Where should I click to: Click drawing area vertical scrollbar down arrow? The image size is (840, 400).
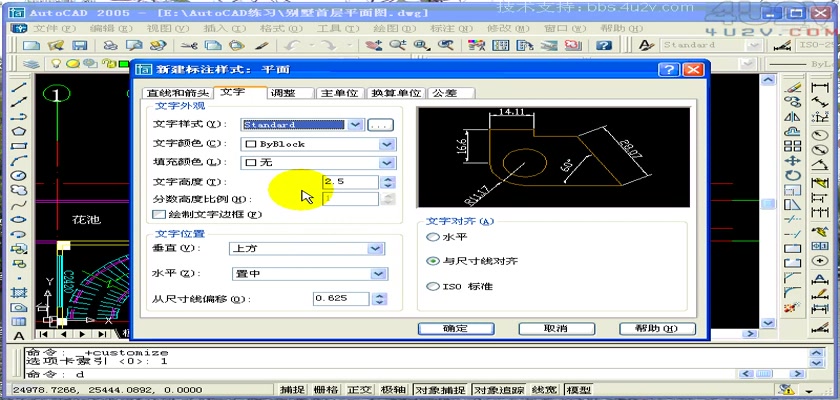(x=768, y=323)
